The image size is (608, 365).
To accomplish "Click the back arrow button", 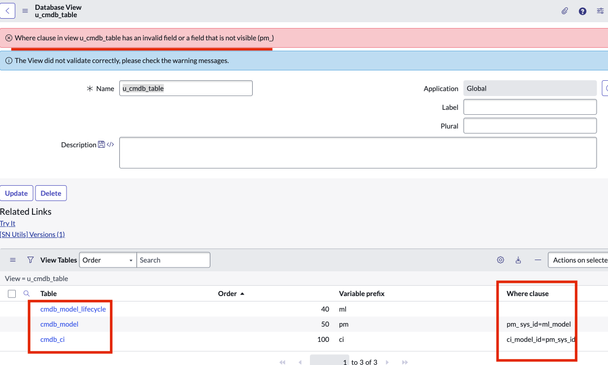I will (7, 11).
